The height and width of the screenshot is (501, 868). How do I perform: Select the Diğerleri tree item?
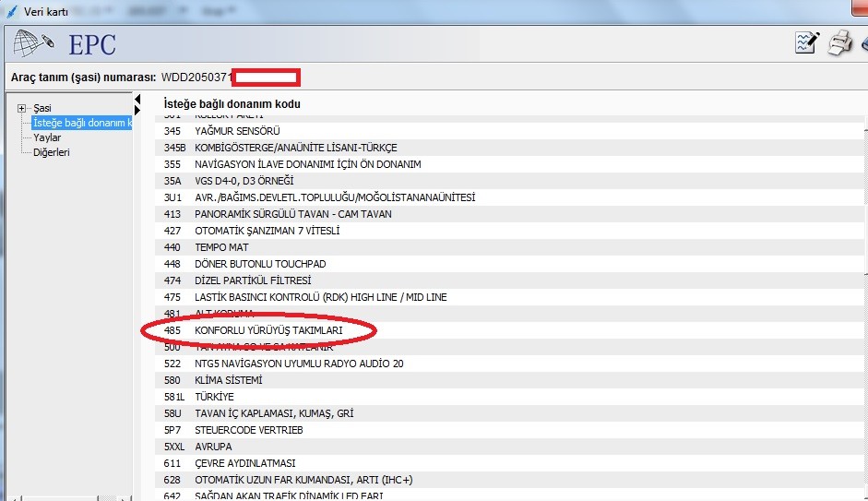(52, 152)
